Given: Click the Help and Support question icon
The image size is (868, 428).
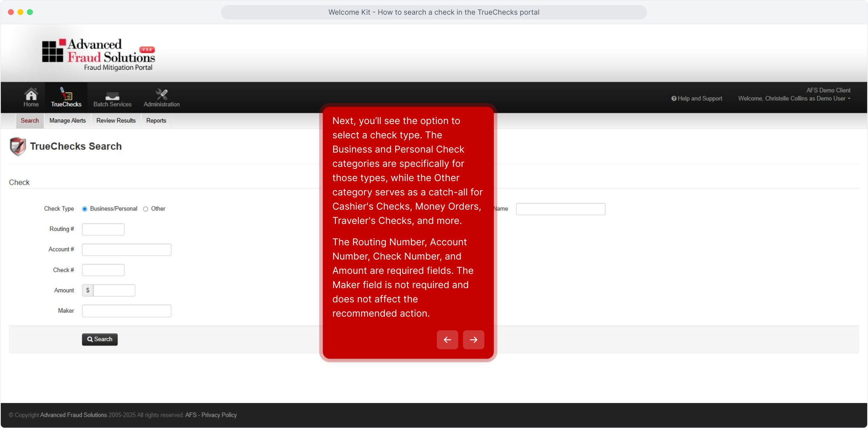Looking at the screenshot, I should 674,99.
